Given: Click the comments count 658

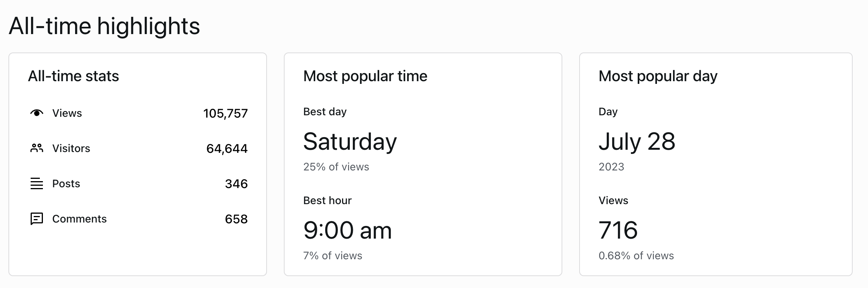Looking at the screenshot, I should point(236,219).
